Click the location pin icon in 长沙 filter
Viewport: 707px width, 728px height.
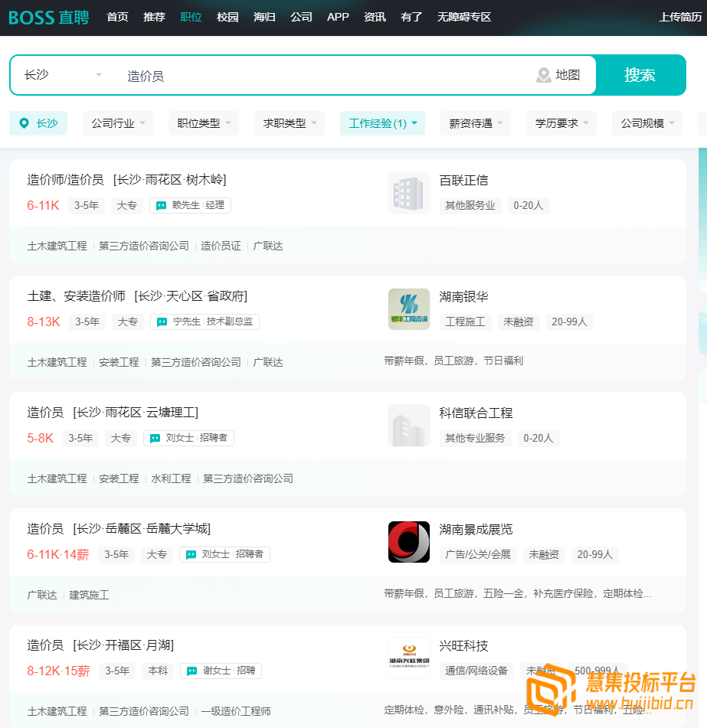click(x=24, y=123)
